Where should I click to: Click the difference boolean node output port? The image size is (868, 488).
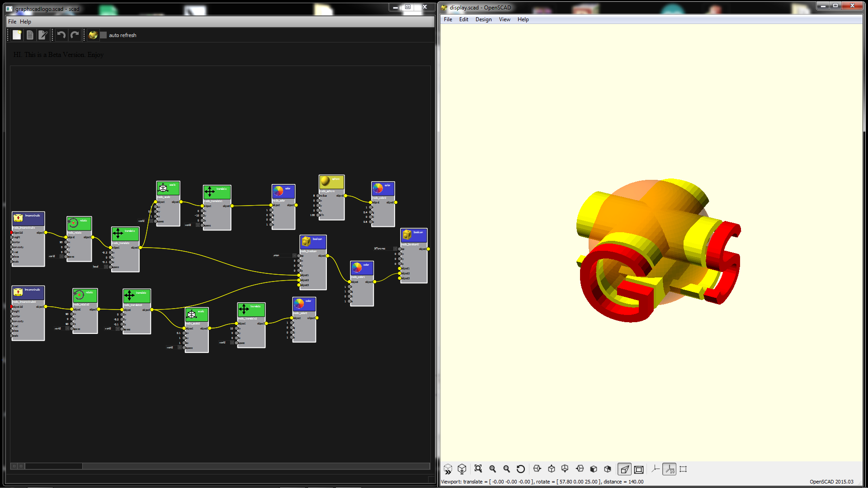[428, 249]
